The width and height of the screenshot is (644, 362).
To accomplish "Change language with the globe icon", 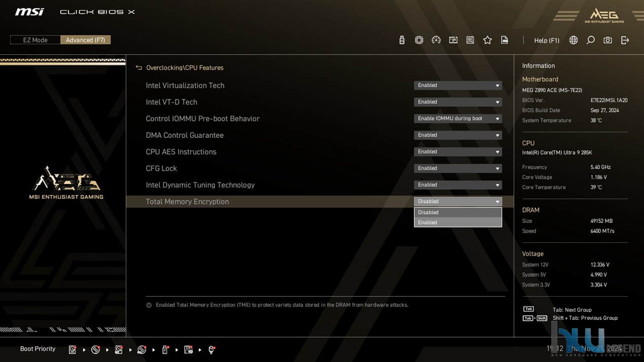I will (x=574, y=40).
